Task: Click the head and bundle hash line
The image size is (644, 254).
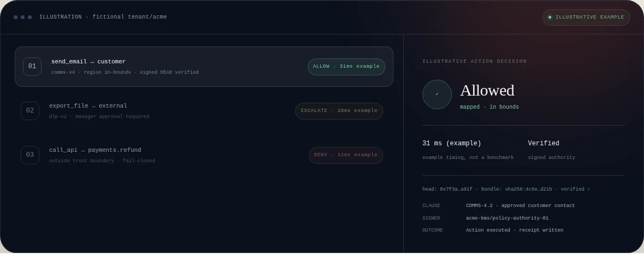Action: [x=506, y=189]
